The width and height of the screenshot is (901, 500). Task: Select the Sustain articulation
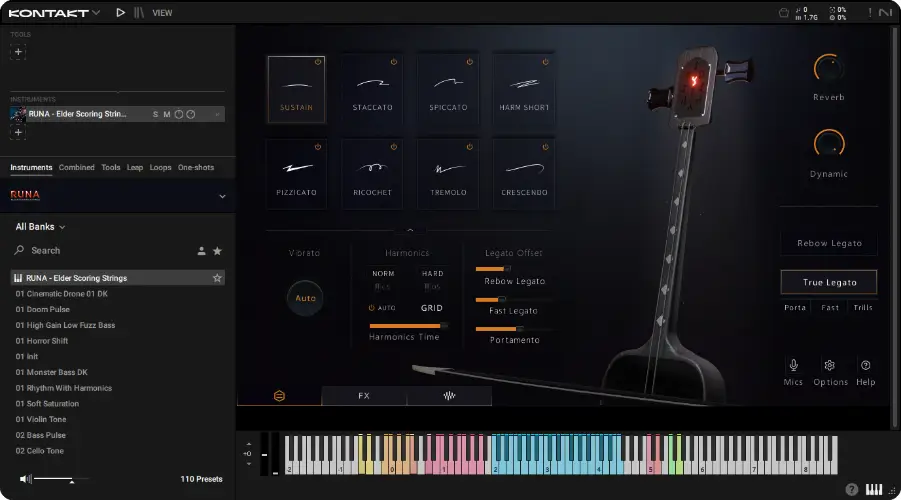[297, 89]
